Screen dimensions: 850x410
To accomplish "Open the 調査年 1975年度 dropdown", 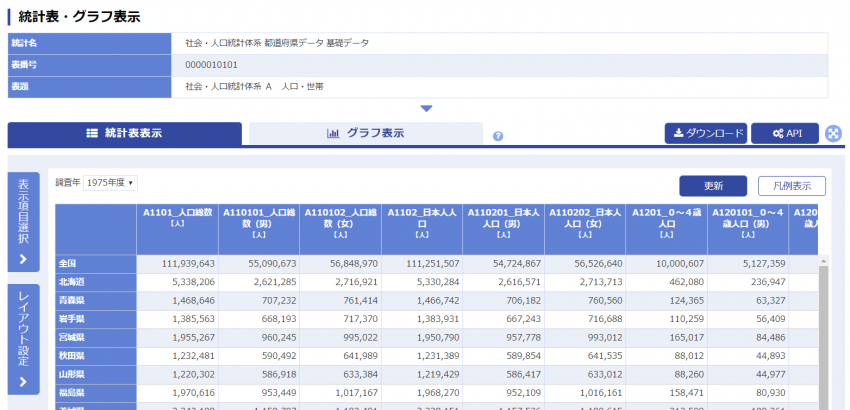I will coord(111,183).
